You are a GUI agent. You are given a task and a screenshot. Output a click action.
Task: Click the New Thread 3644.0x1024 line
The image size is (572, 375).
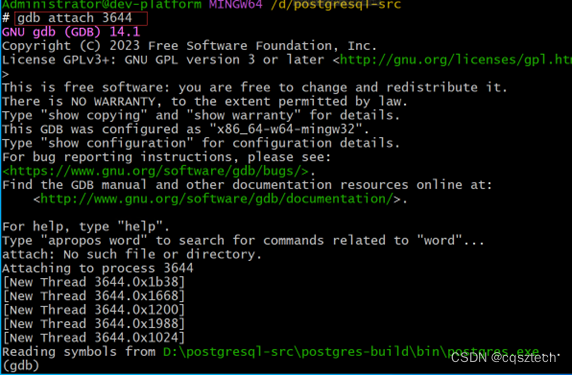coord(94,338)
